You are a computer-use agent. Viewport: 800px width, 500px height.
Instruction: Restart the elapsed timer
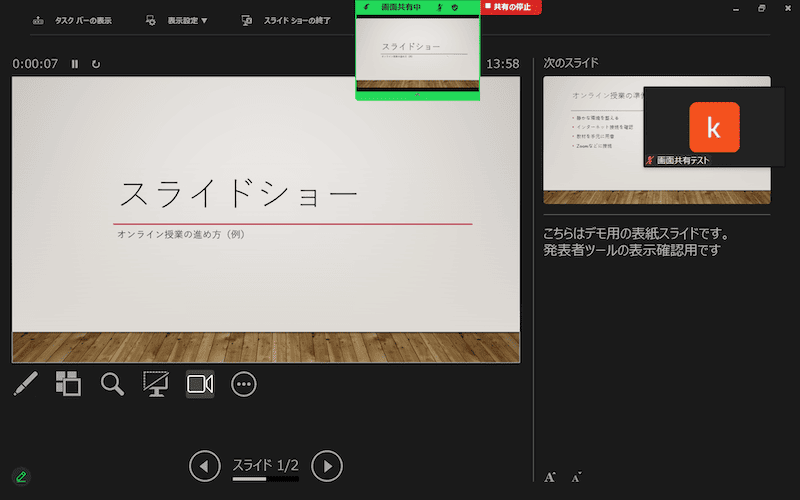click(x=96, y=64)
